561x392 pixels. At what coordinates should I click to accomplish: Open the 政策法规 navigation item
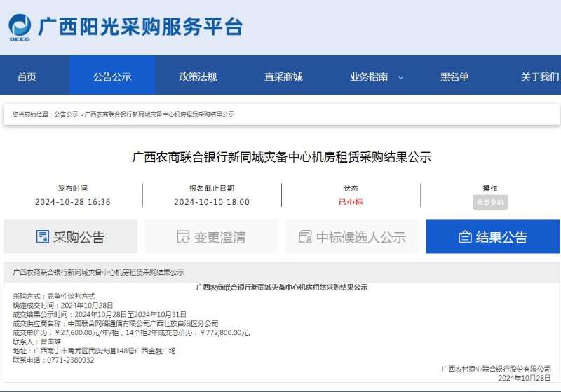[198, 76]
